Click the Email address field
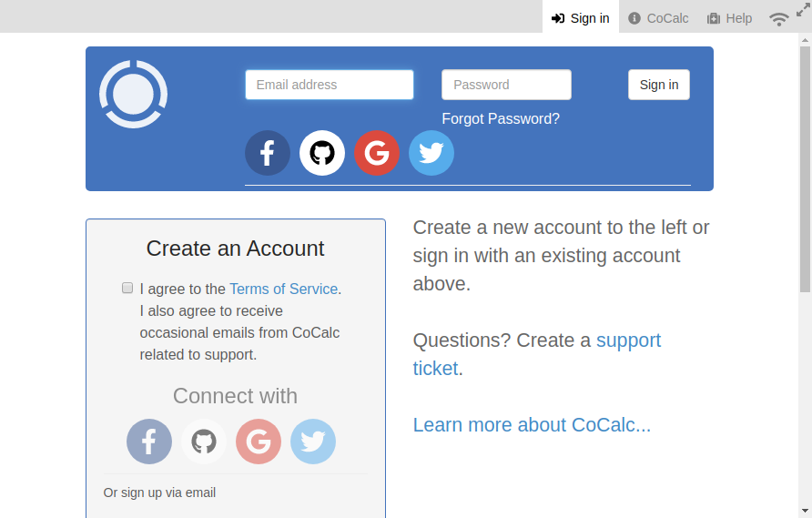Screen dimensions: 812x518 pyautogui.click(x=330, y=85)
